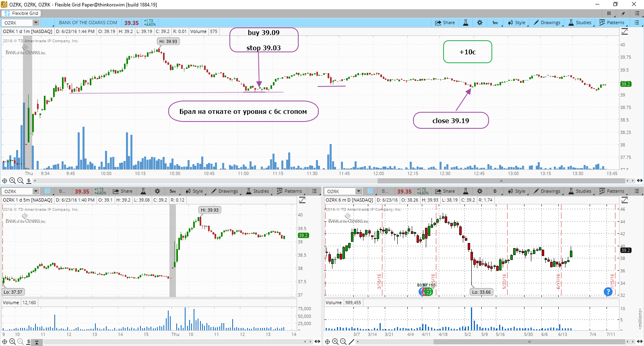Click the Volume 989,455 label on daily chart
The width and height of the screenshot is (644, 346).
[343, 303]
